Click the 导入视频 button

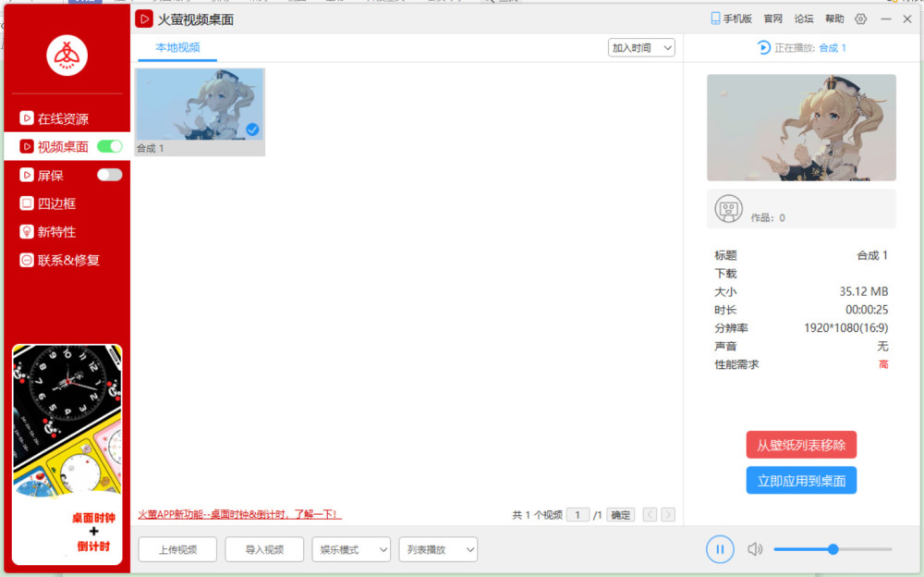click(x=264, y=550)
